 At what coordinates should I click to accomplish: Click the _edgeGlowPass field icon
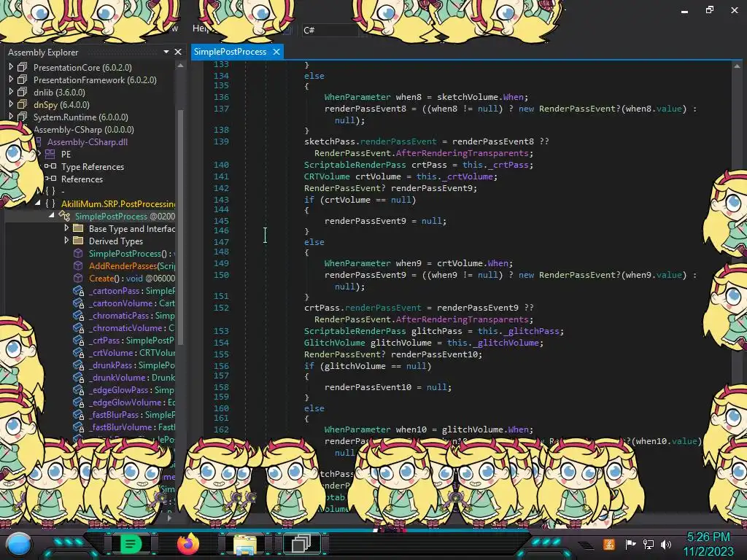(79, 389)
